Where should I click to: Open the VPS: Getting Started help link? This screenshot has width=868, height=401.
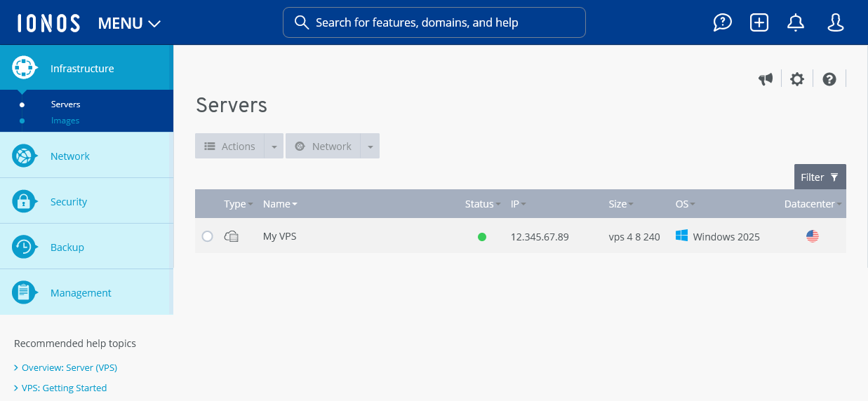coord(65,388)
